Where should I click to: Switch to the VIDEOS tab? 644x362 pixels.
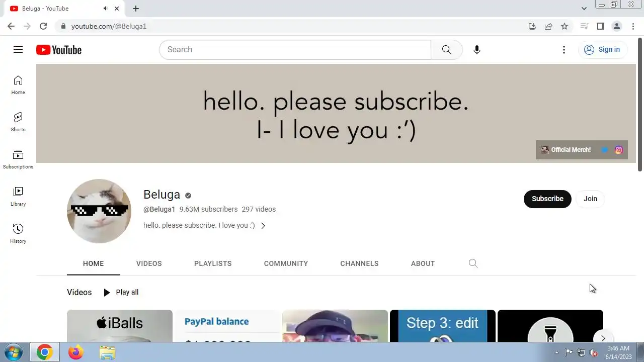149,263
